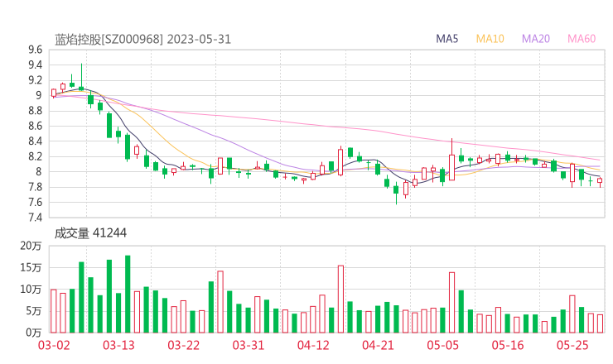Click the 15万 volume axis label
The width and height of the screenshot is (613, 364).
[31, 267]
